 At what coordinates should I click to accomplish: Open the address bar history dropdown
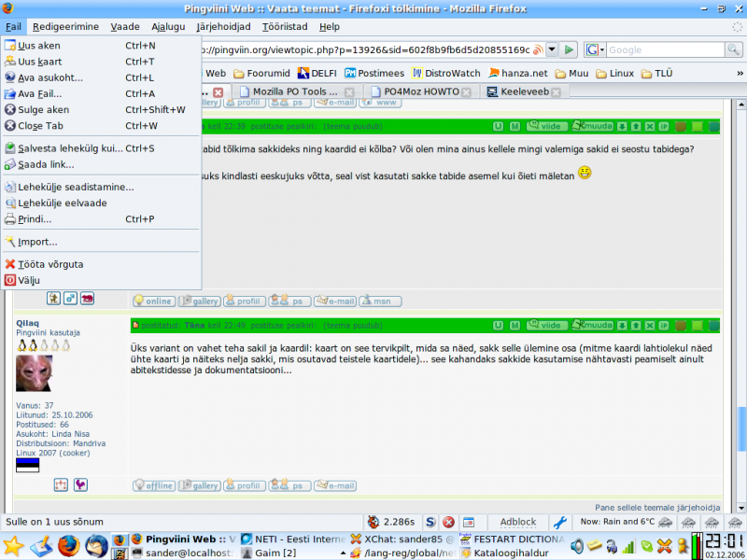(x=552, y=49)
